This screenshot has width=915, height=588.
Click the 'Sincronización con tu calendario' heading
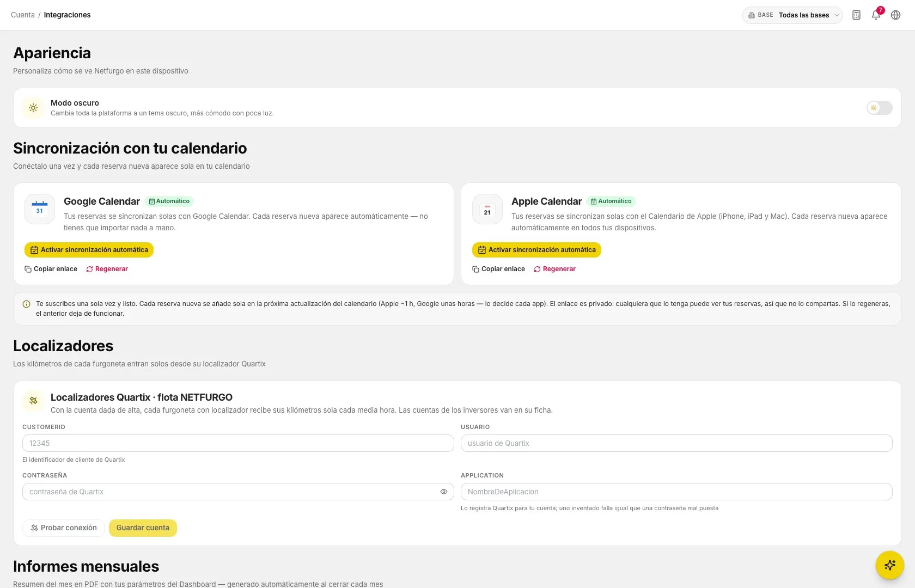(x=130, y=148)
